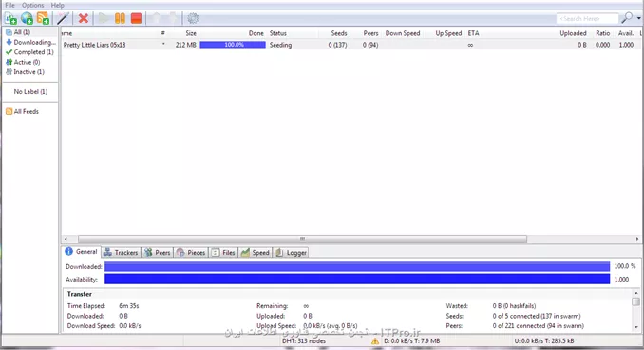This screenshot has height=350, width=644.
Task: Click the Downloaded progress bar in General tab
Action: tap(357, 267)
